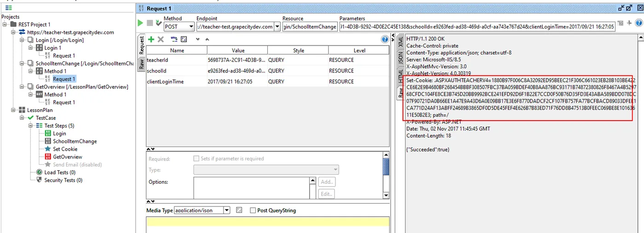Click Media Type adjacent small icon
This screenshot has width=644, height=233.
pos(239,210)
